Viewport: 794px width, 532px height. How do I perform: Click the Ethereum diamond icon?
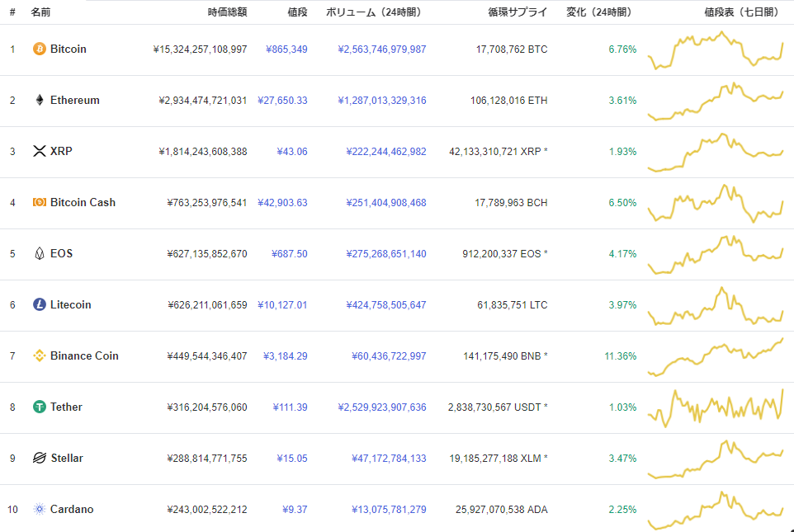pyautogui.click(x=39, y=101)
